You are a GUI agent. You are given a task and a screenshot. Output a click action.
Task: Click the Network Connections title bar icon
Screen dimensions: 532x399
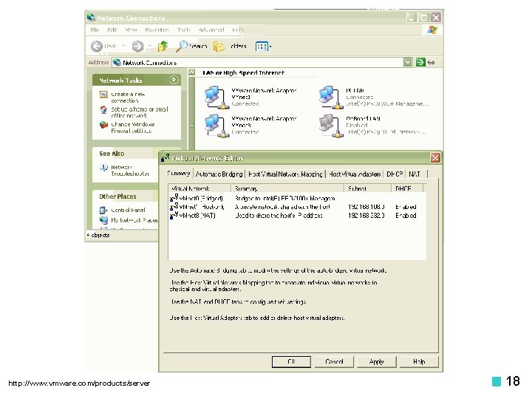point(91,17)
